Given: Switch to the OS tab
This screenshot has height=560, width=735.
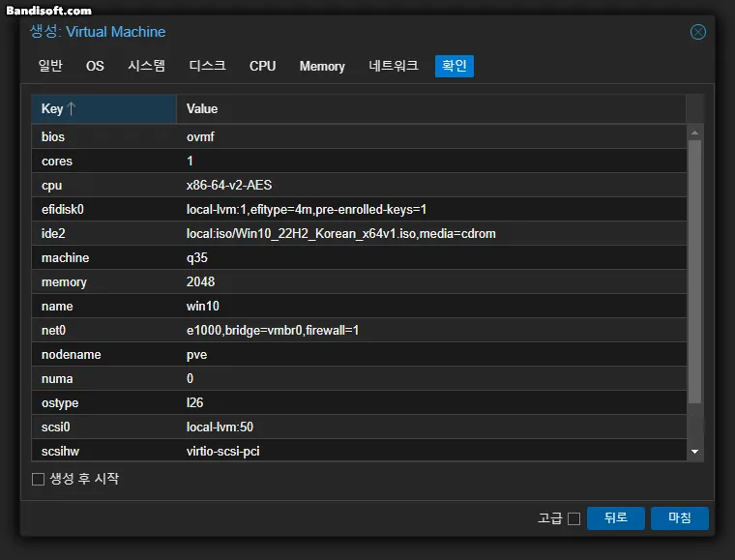Looking at the screenshot, I should 95,66.
